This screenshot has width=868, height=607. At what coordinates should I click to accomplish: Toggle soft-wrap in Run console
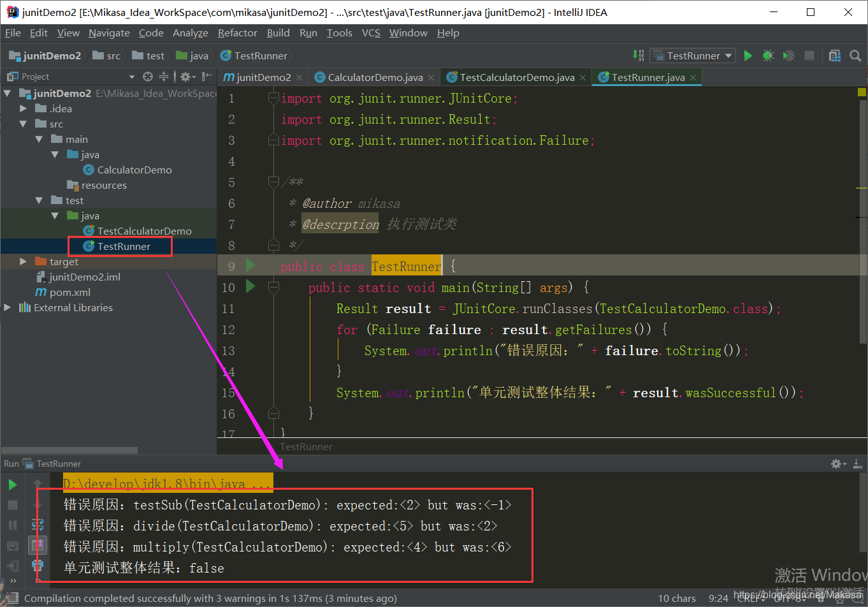pos(38,525)
